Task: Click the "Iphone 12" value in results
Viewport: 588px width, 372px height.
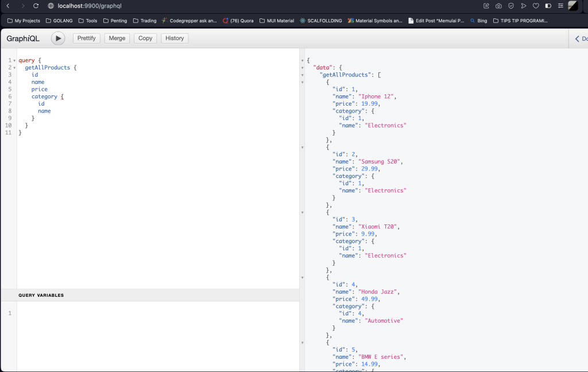Action: pos(376,96)
